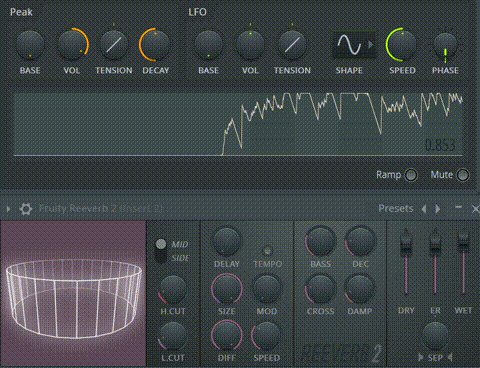Select next preset arrow

tap(438, 209)
